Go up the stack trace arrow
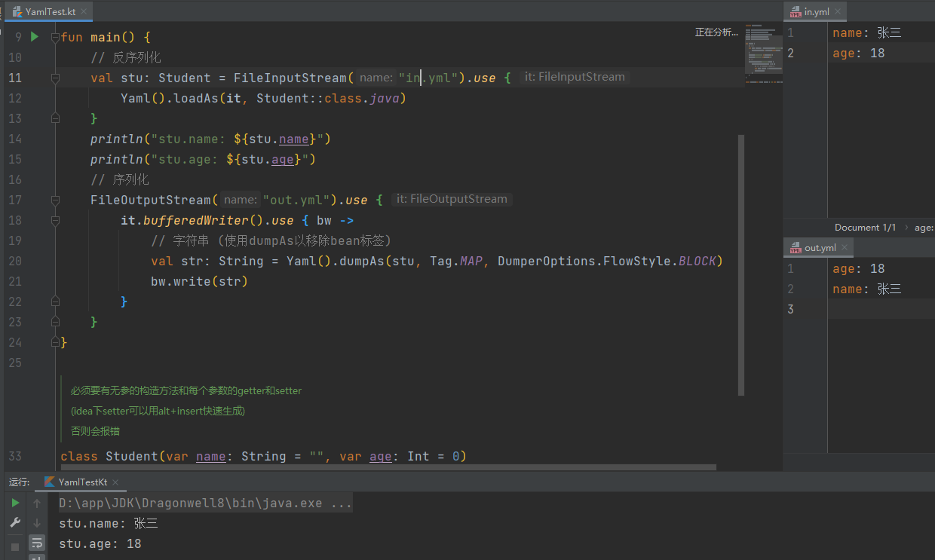The image size is (935, 560). (x=37, y=503)
